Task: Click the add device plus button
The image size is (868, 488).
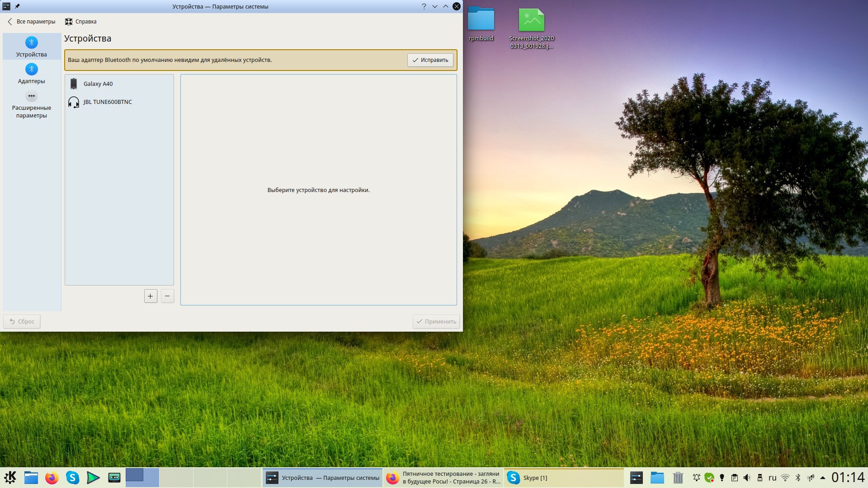Action: 151,296
